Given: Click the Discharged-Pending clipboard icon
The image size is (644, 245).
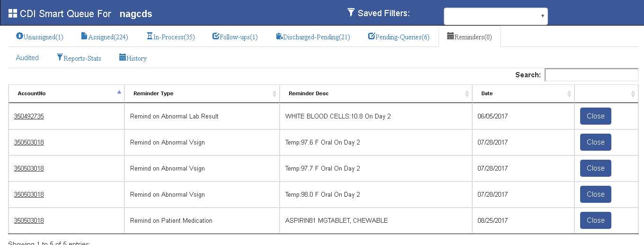Looking at the screenshot, I should (279, 36).
